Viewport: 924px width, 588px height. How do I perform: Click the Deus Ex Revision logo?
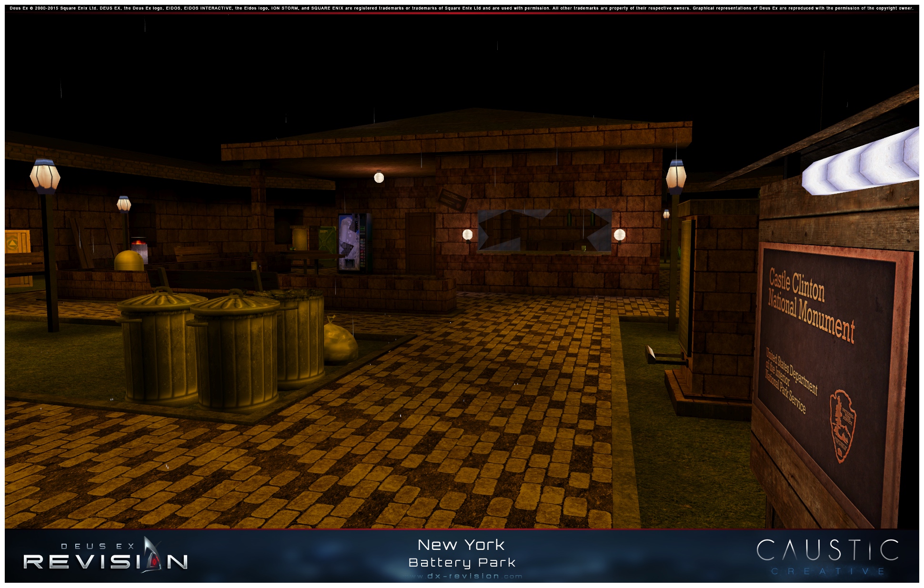pos(106,556)
